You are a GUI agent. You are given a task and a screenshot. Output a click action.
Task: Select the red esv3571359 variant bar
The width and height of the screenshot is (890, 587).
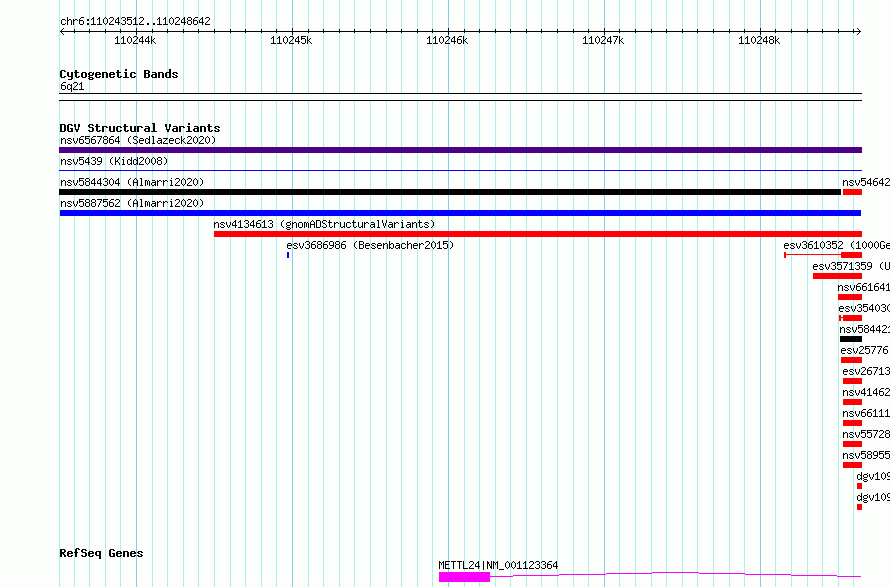(837, 276)
